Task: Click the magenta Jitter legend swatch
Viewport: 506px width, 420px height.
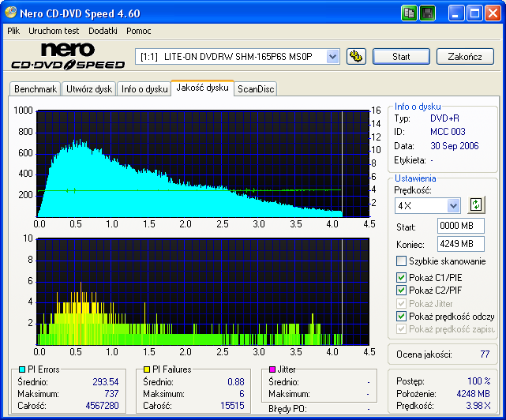Action: click(272, 369)
